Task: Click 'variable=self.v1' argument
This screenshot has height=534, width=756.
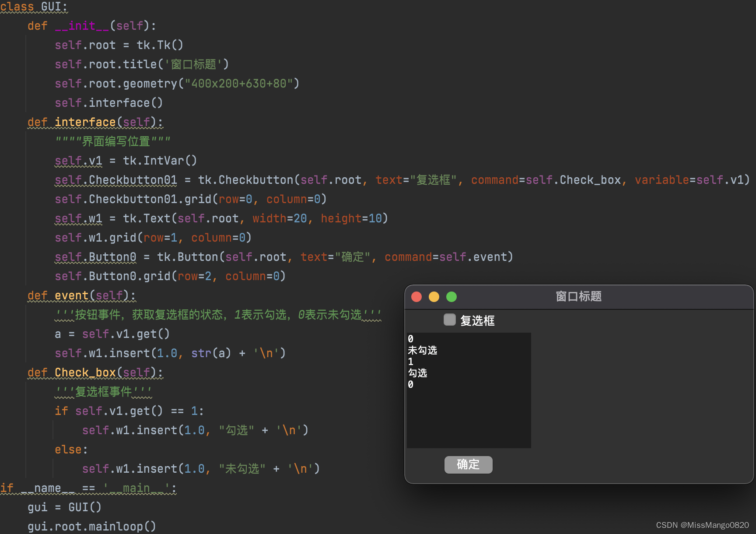Action: coord(689,180)
